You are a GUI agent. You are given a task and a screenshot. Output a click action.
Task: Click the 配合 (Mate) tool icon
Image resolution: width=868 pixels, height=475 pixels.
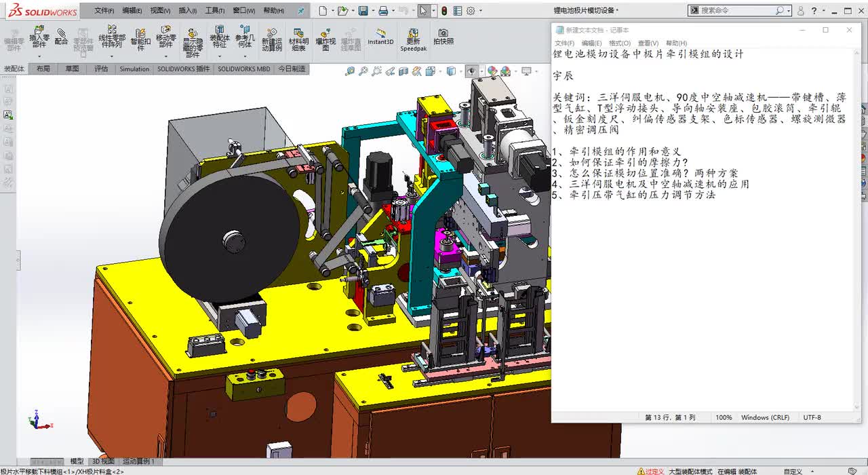[61, 37]
